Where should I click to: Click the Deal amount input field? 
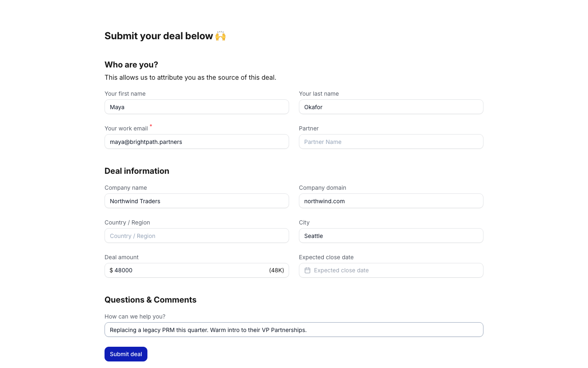197,270
